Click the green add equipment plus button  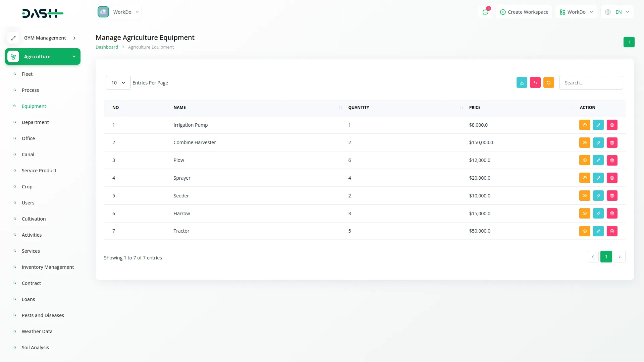point(629,42)
